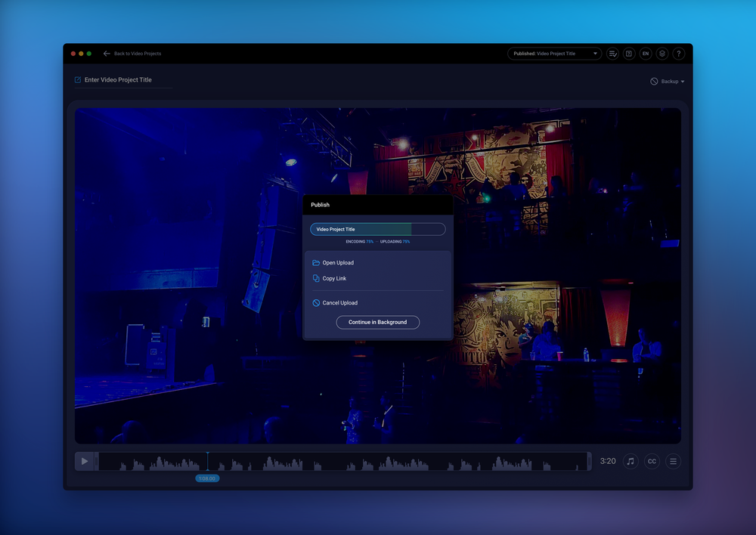
Task: Select the Publish dialog header tab
Action: (321, 204)
